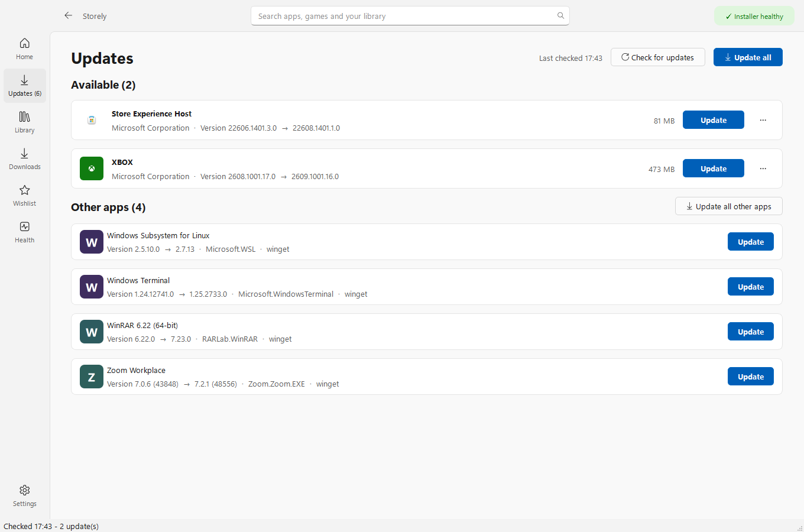
Task: Click the Update all button
Action: (748, 57)
